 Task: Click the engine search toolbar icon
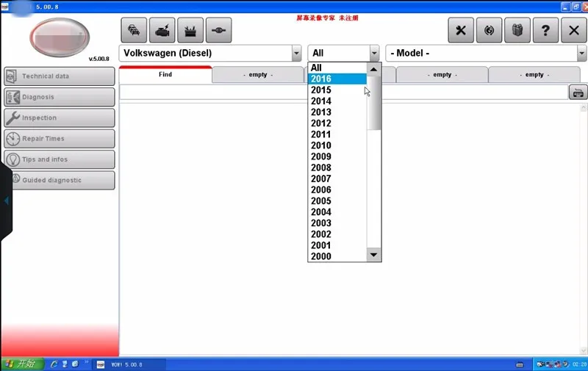coord(162,30)
